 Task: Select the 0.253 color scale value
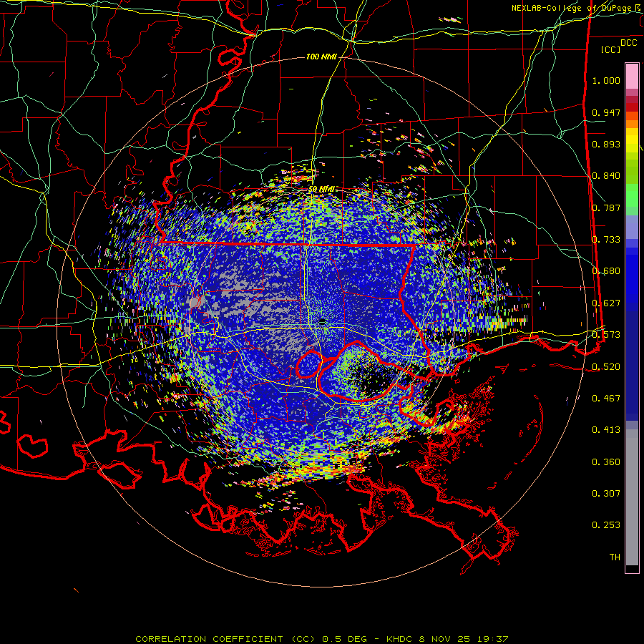(x=606, y=525)
